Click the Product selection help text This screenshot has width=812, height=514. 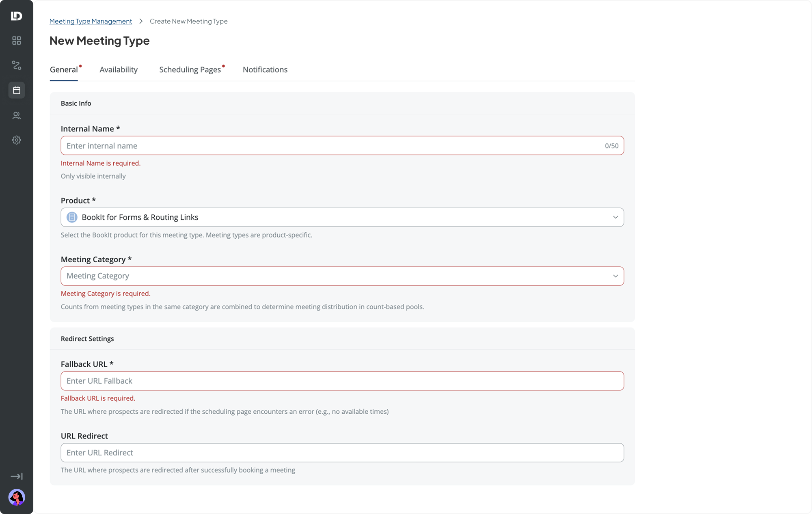point(186,235)
